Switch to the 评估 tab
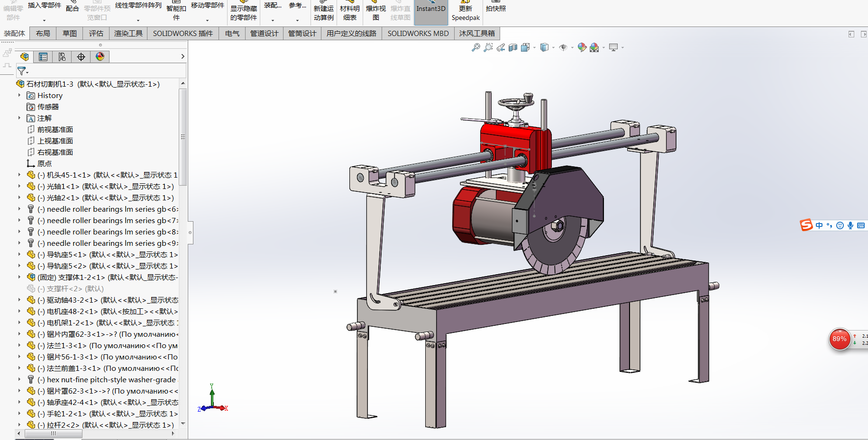Screen dimensions: 868x440 click(96, 33)
